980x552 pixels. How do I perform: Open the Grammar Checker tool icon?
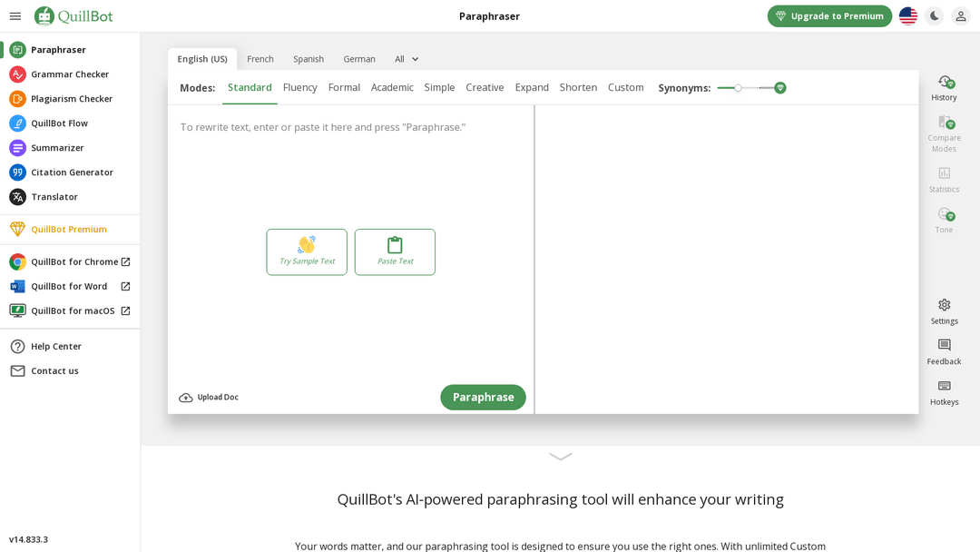pos(17,74)
